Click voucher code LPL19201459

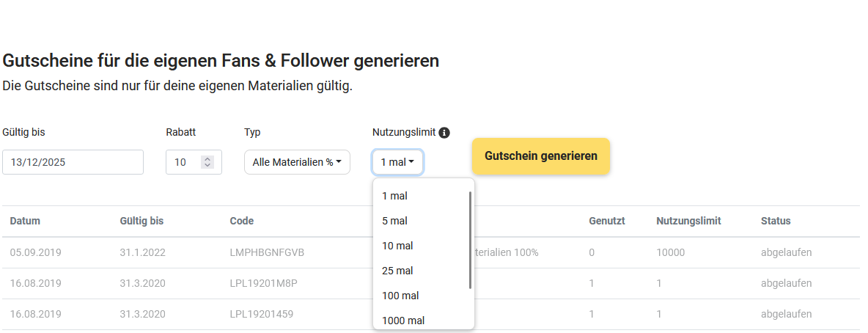coord(262,314)
